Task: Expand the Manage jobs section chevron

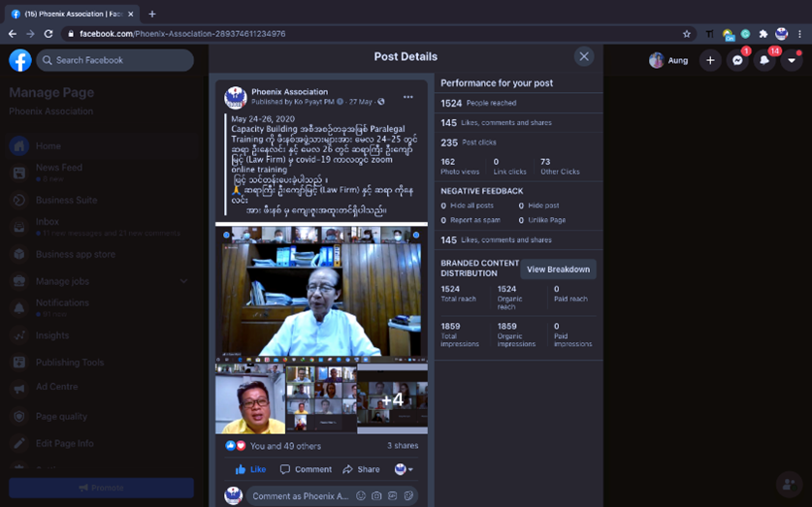Action: [x=183, y=281]
